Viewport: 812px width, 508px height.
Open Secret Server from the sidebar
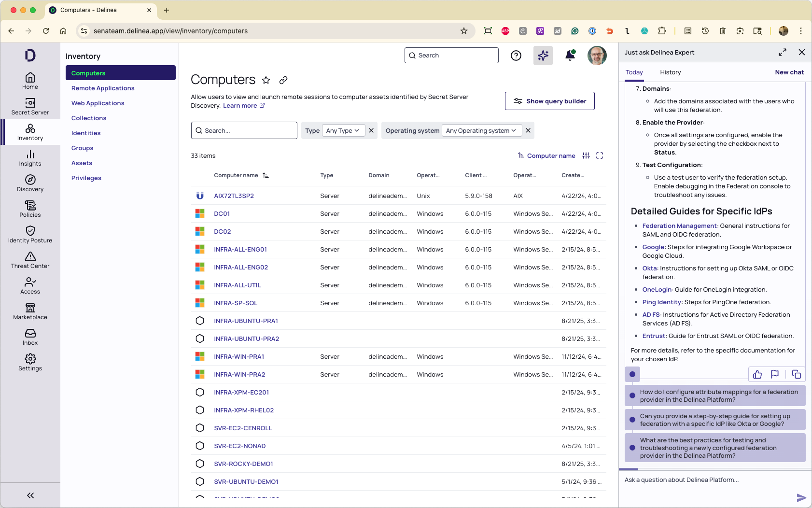pos(30,106)
